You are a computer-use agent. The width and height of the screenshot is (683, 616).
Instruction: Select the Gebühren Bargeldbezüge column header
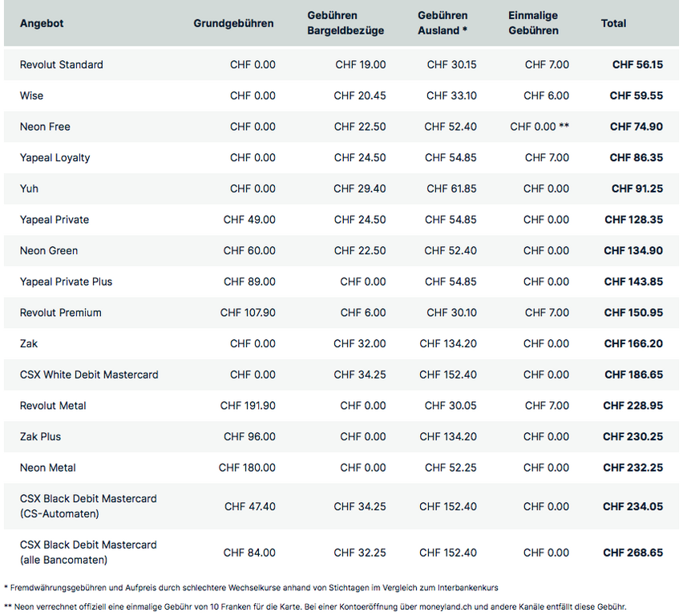(346, 23)
